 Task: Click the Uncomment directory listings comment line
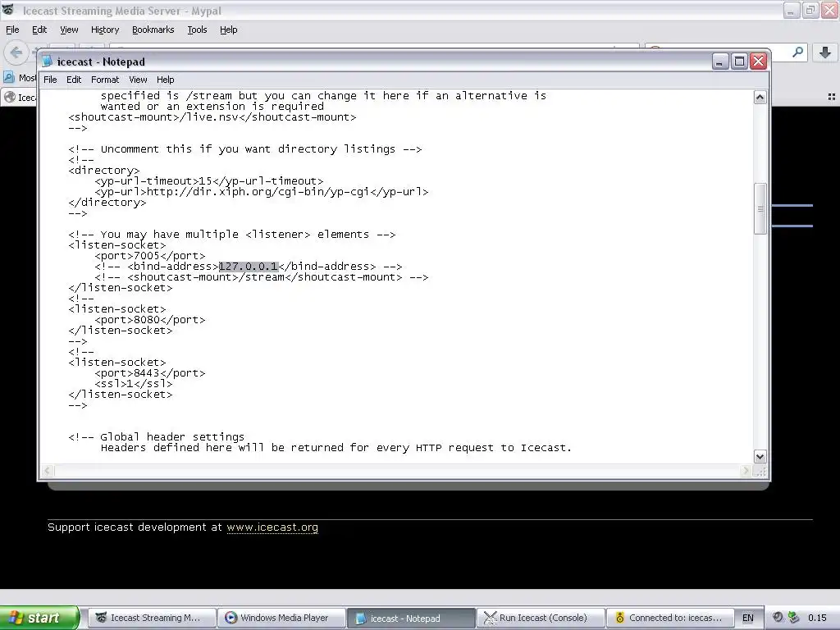(x=245, y=149)
